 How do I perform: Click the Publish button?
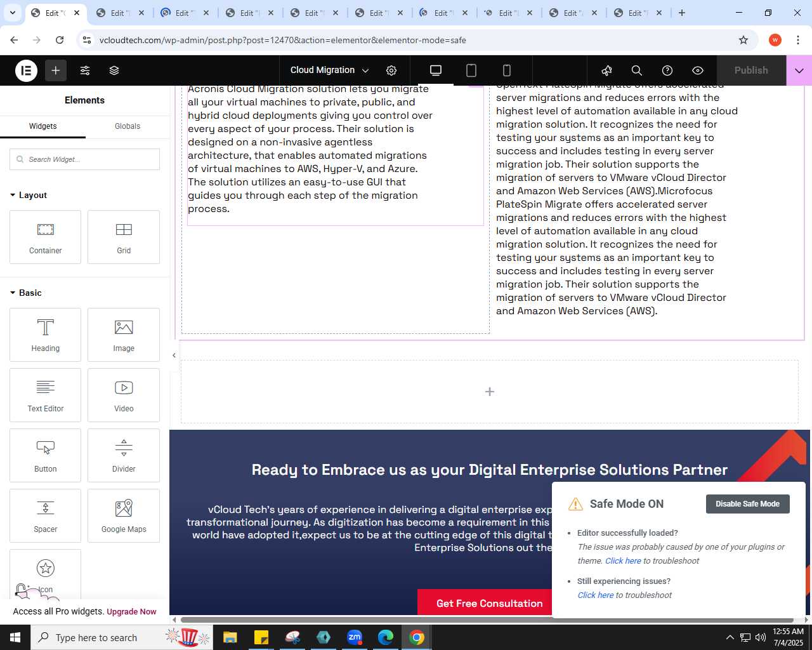tap(751, 70)
